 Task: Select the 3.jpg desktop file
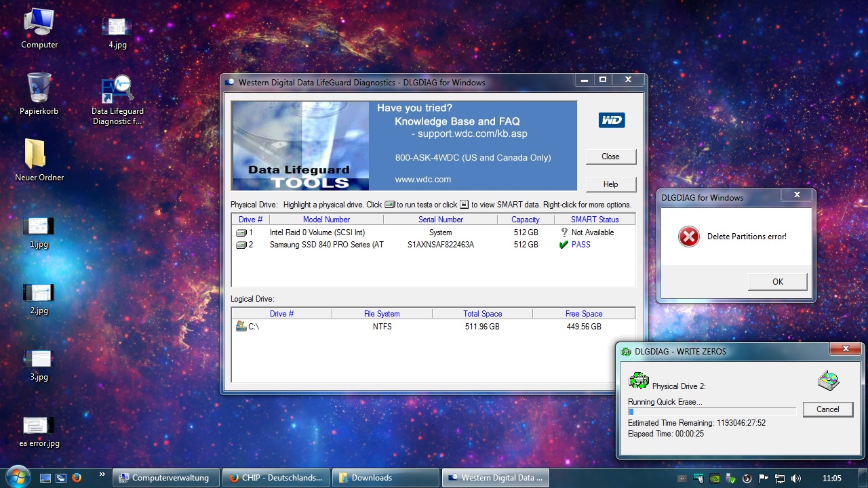click(x=39, y=365)
